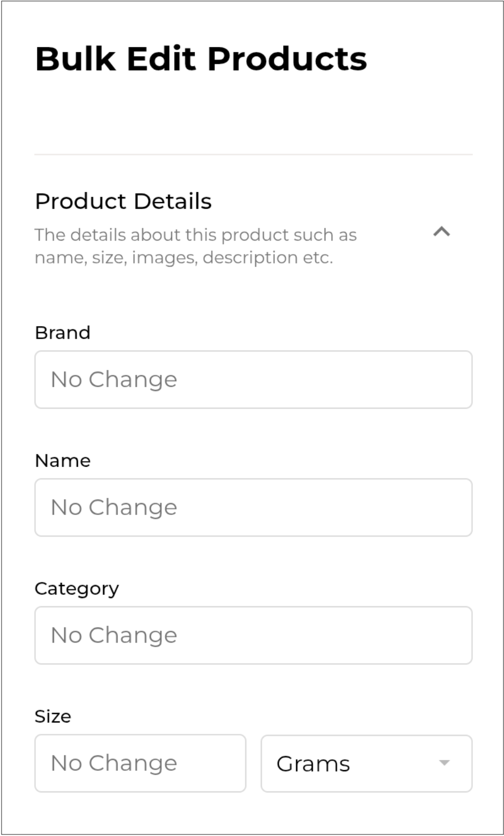This screenshot has width=504, height=836.
Task: Click "No Change" placeholder under Category
Action: click(114, 635)
